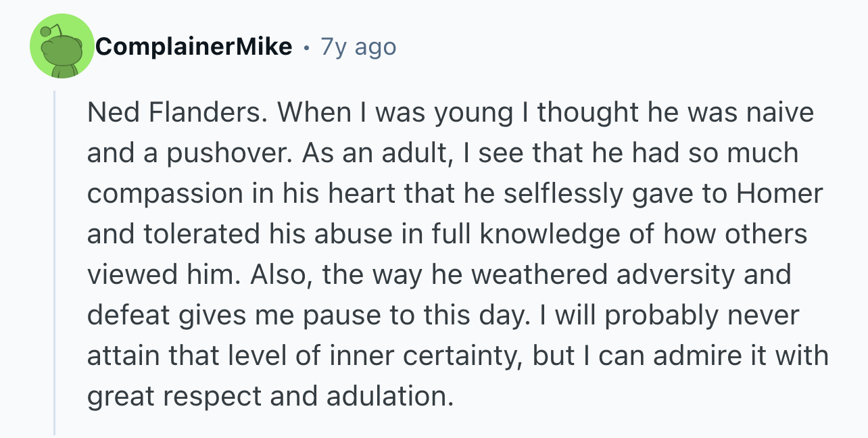Image resolution: width=868 pixels, height=438 pixels.
Task: Click the dot separator beside the username
Action: [307, 48]
